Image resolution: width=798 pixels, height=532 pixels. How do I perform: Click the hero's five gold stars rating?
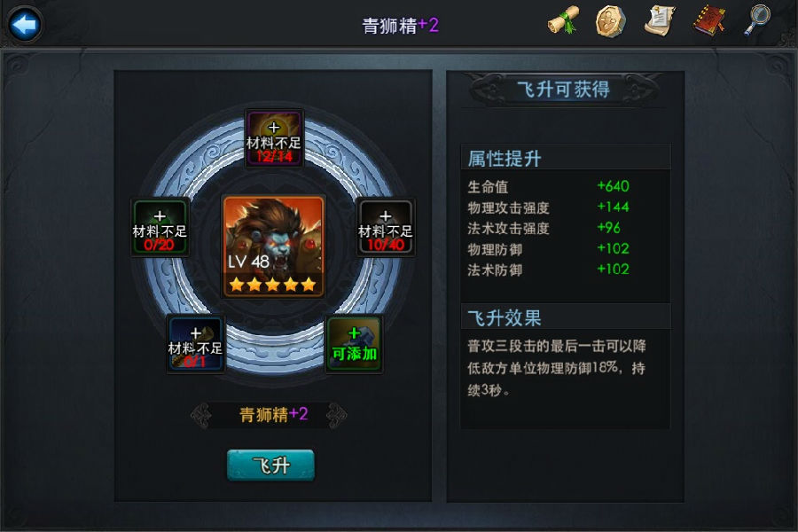(x=273, y=284)
